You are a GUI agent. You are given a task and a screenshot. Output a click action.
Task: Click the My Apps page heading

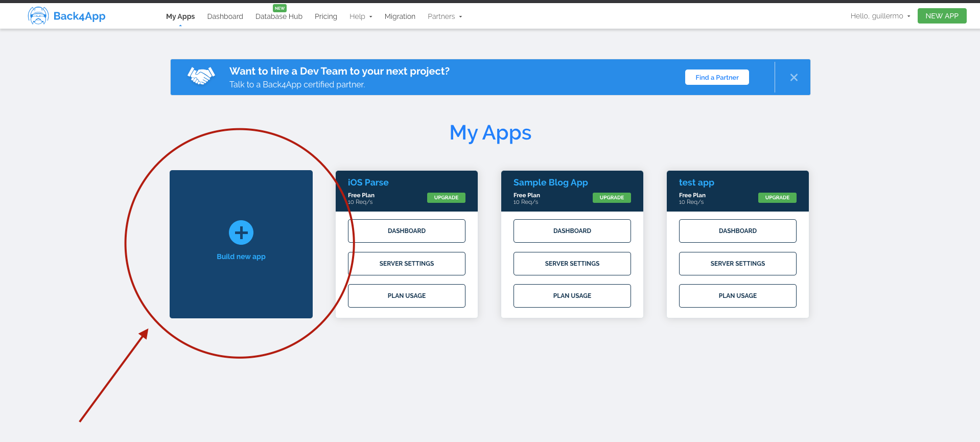click(x=491, y=133)
